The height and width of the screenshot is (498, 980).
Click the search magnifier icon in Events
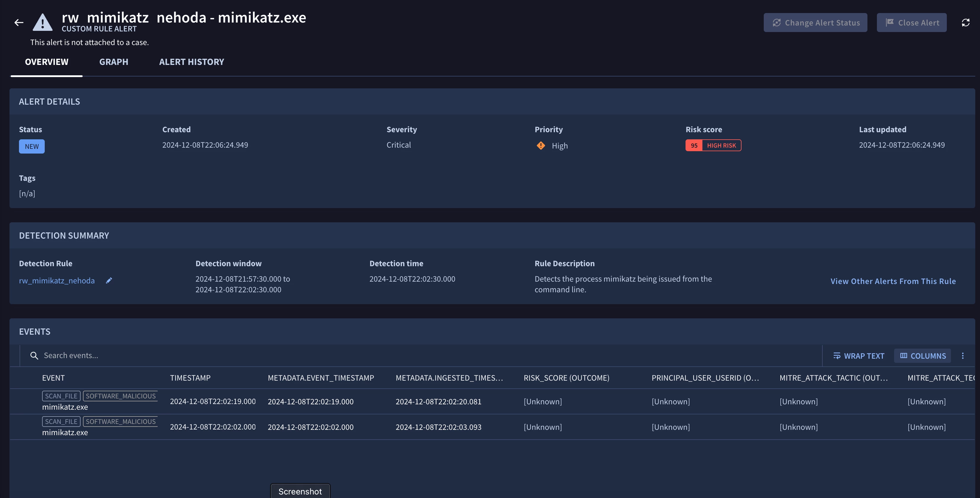[34, 356]
